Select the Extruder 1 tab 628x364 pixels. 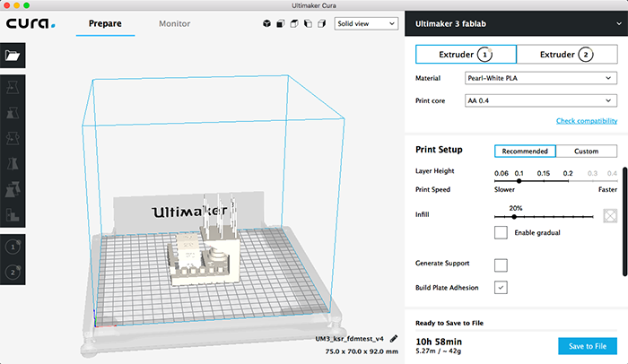466,54
